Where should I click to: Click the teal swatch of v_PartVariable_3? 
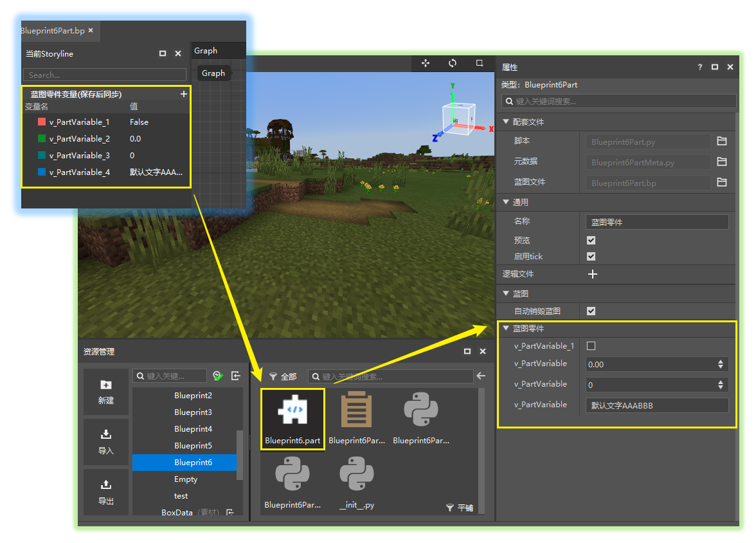click(x=42, y=155)
